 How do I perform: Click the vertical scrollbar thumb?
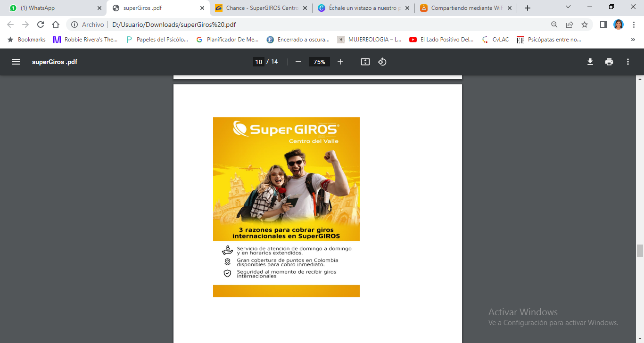(x=640, y=251)
